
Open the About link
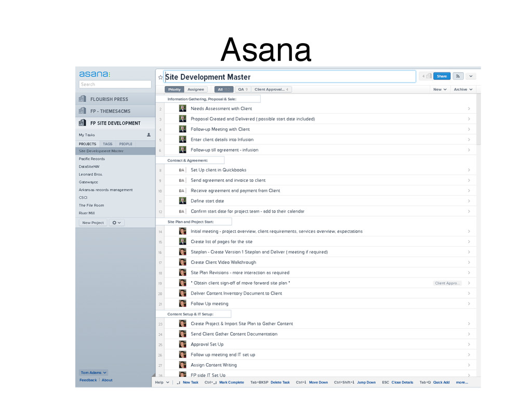[107, 380]
